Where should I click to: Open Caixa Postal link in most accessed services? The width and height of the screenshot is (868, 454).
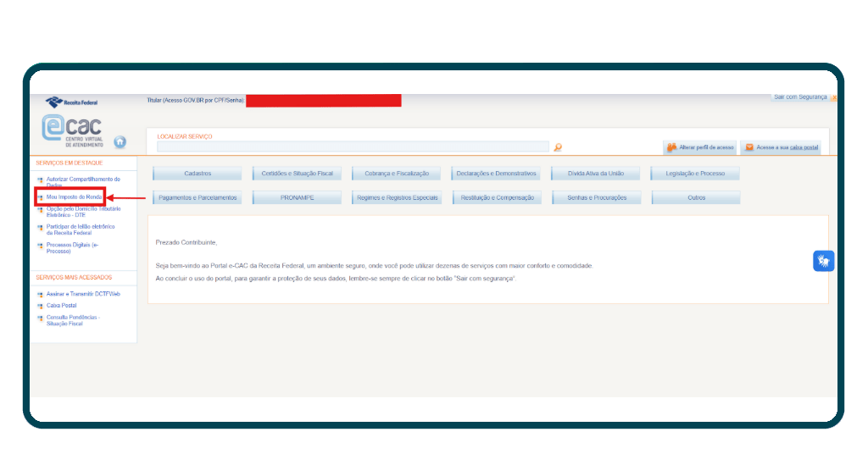coord(61,306)
